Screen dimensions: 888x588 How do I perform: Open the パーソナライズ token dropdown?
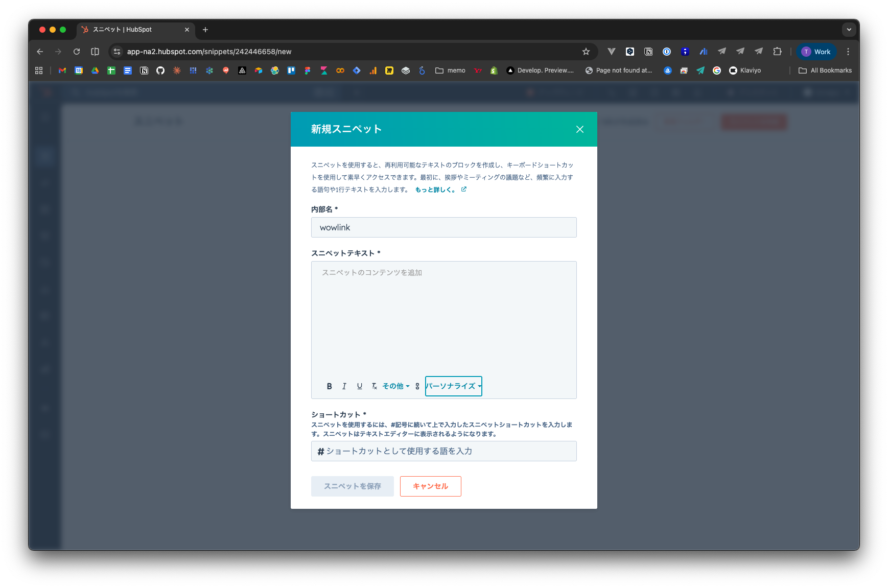454,386
